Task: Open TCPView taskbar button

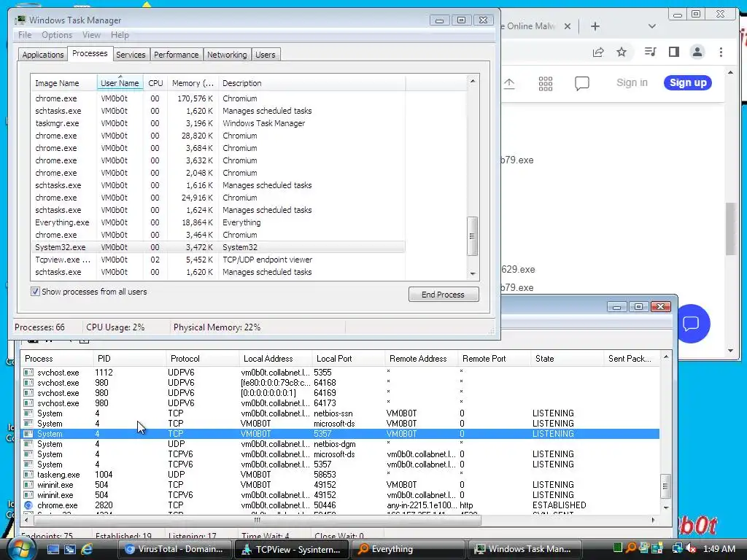Action: (x=292, y=549)
